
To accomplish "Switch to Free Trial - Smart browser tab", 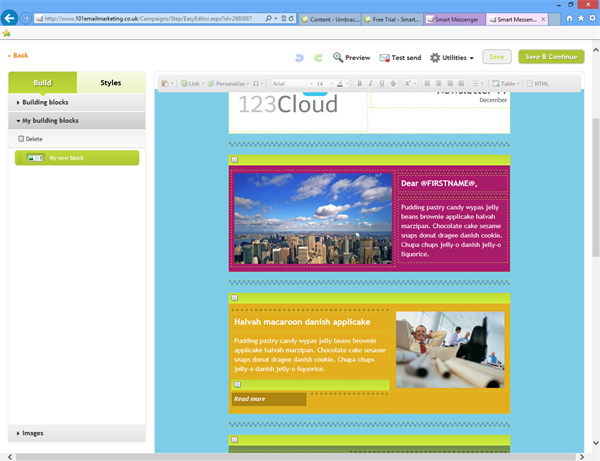I will (392, 19).
